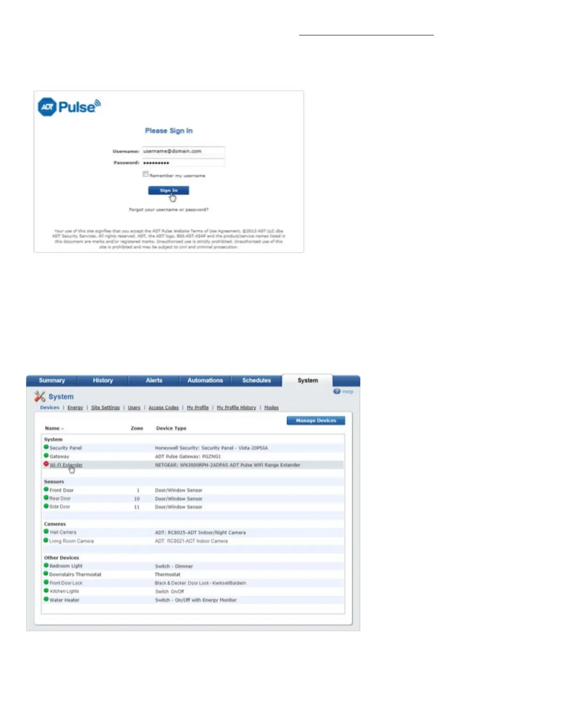563x728 pixels.
Task: Open the Devices sub-link
Action: point(50,408)
